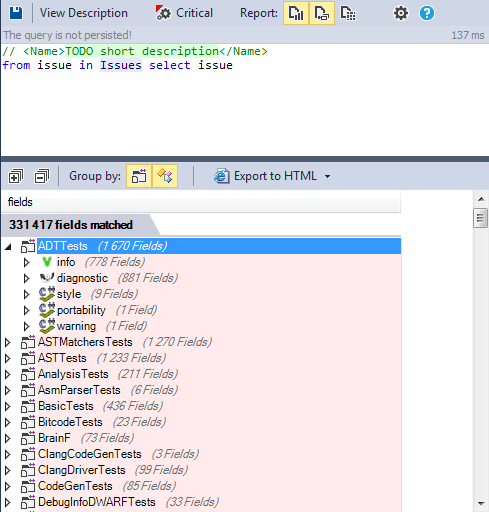
Task: Expand the diagnostic group under ADTTests
Action: [x=26, y=278]
